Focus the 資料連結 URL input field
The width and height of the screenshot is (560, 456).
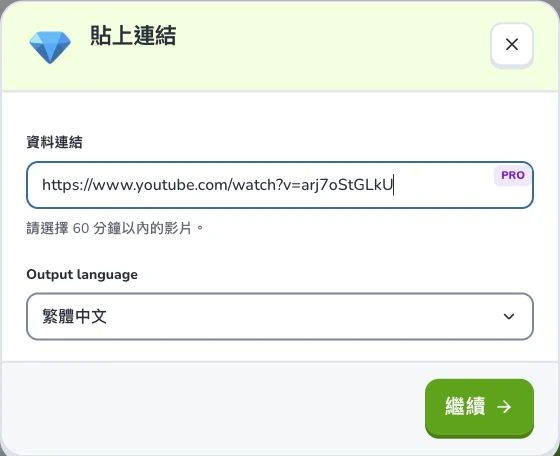280,185
